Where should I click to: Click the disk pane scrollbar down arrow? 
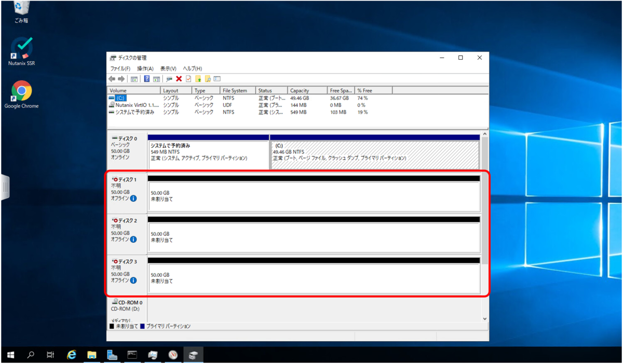pos(485,319)
